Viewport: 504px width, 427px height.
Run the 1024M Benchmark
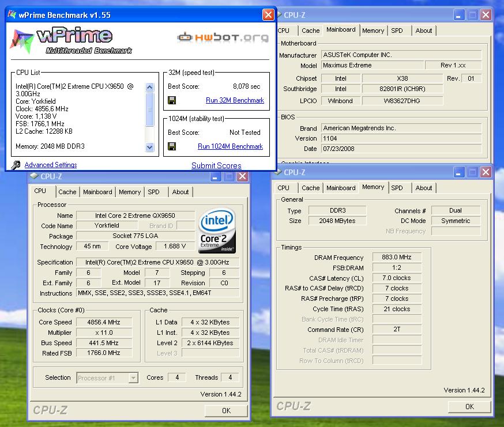(231, 146)
